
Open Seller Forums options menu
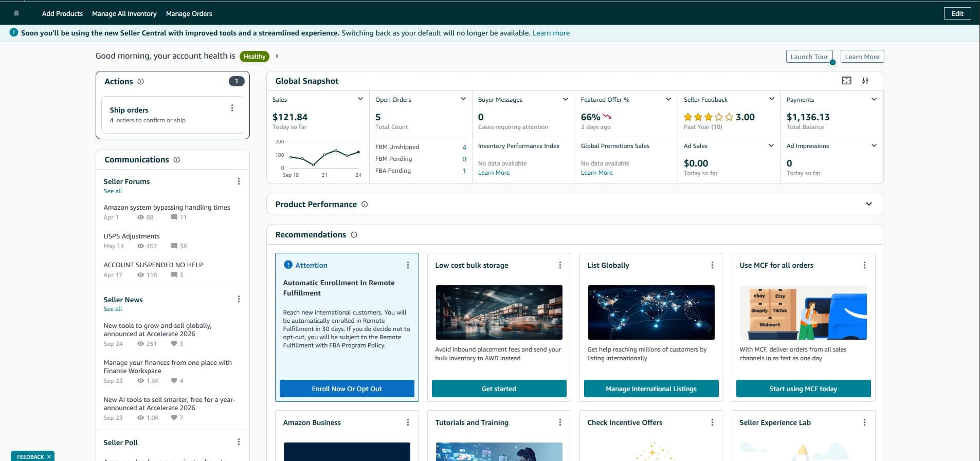pos(239,181)
